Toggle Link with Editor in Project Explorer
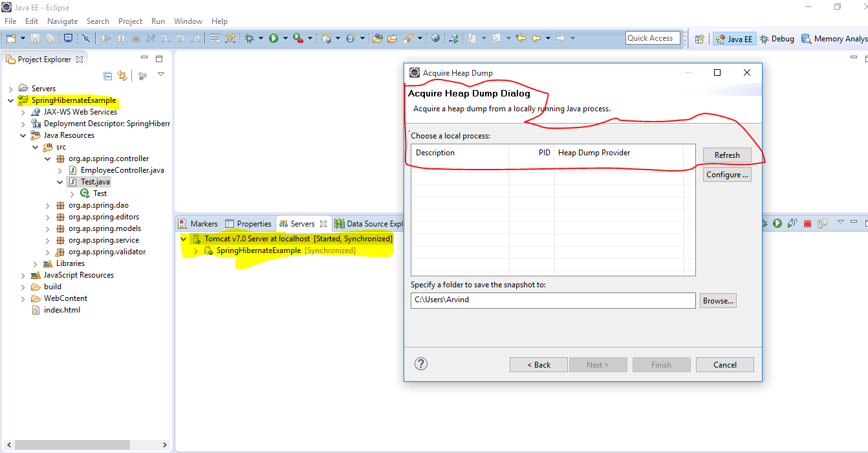The width and height of the screenshot is (868, 453). coord(122,76)
